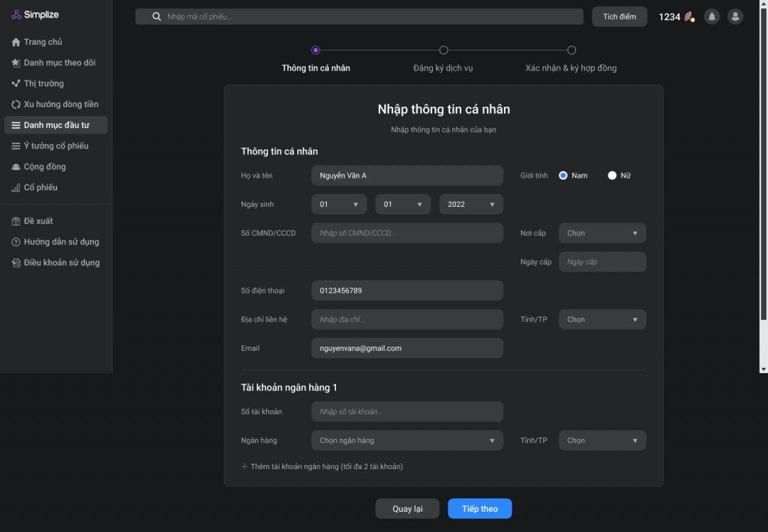Viewport: 768px width, 532px height.
Task: Click the Tiếp theo button
Action: pyautogui.click(x=479, y=509)
